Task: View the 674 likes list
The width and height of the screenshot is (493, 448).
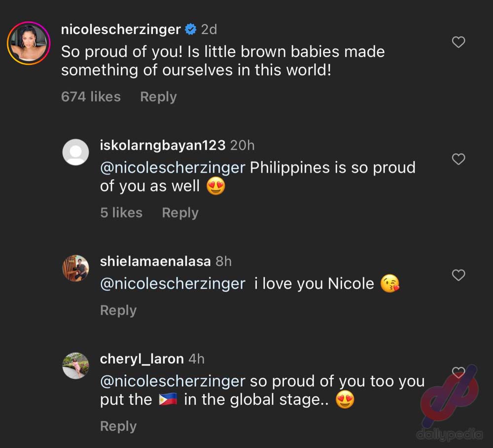Action: 91,97
